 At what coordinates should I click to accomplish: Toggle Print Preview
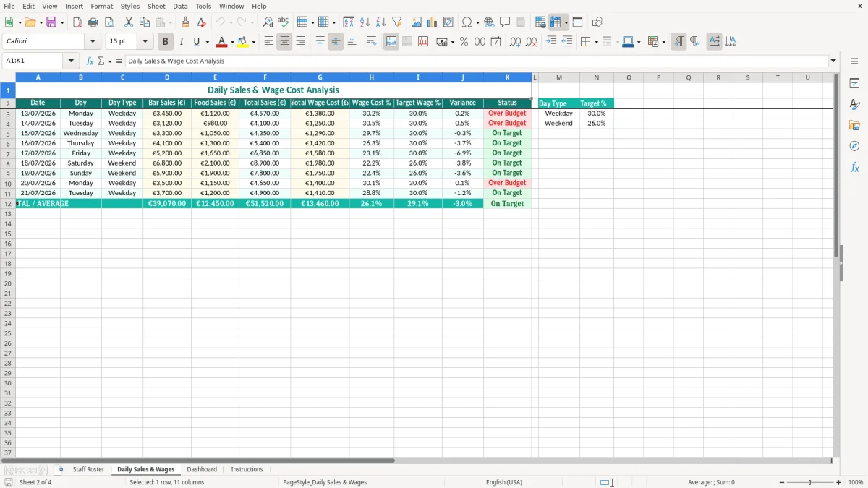pyautogui.click(x=109, y=22)
